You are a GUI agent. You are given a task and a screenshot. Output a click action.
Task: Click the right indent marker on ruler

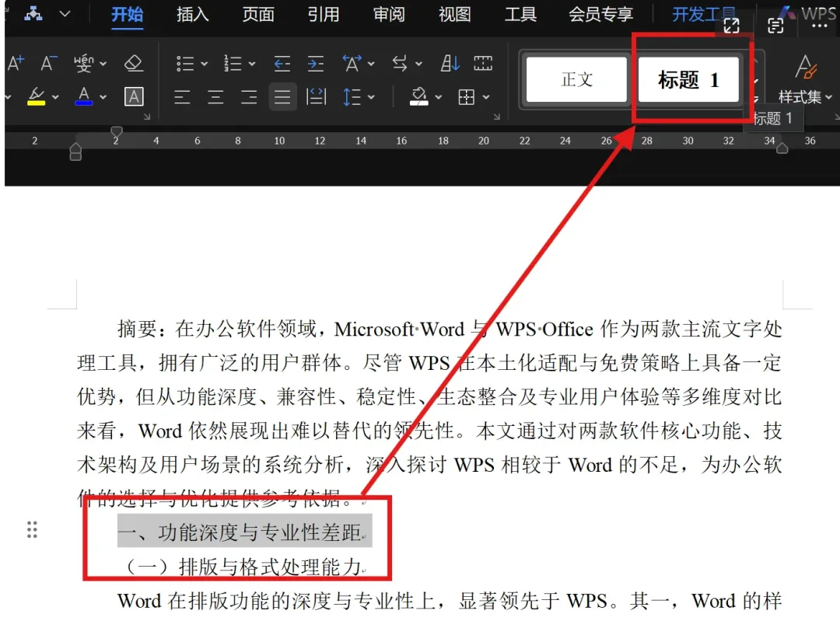[x=782, y=148]
